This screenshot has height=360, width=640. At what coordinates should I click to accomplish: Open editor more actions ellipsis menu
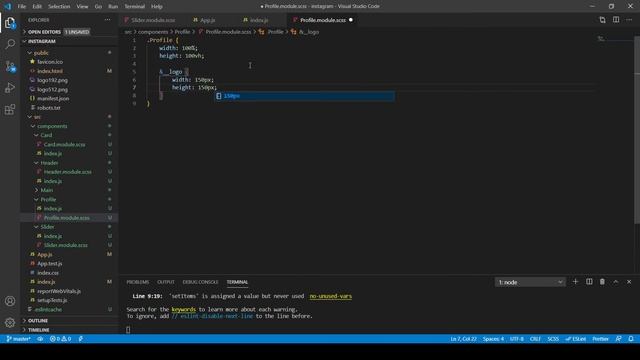[629, 20]
